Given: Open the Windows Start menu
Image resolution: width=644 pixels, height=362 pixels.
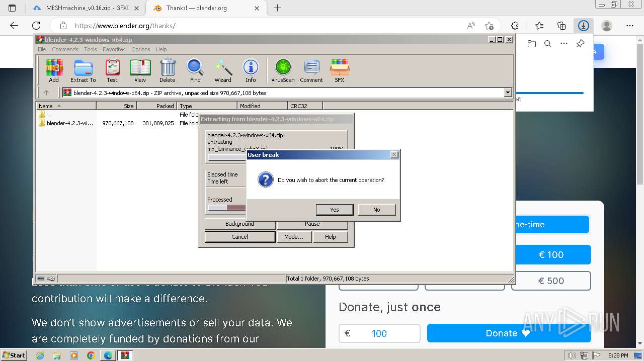Looking at the screenshot, I should (14, 355).
